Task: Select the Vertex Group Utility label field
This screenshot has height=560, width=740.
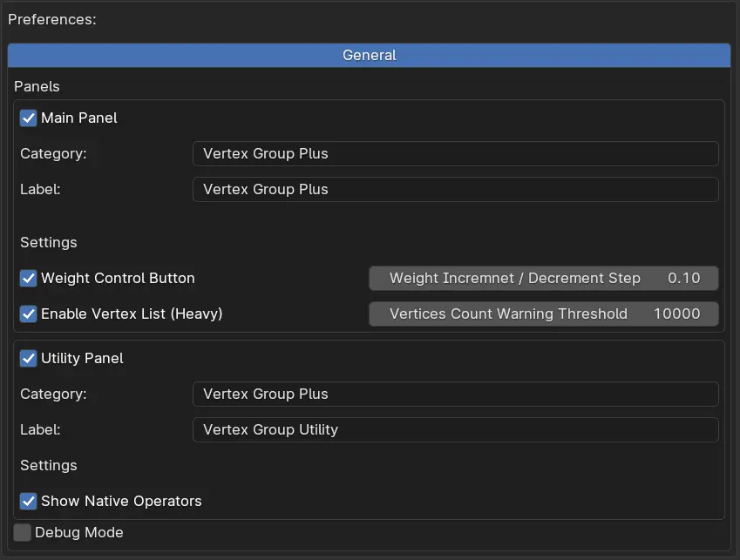Action: click(455, 429)
